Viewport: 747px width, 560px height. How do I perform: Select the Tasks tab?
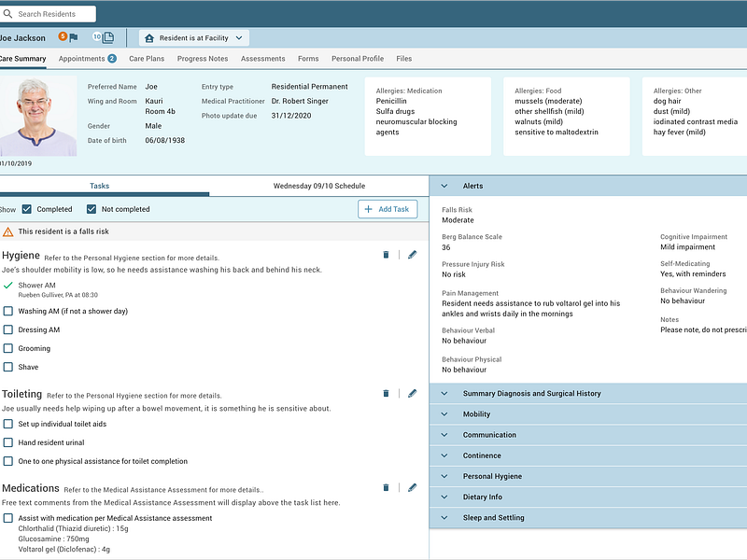100,186
